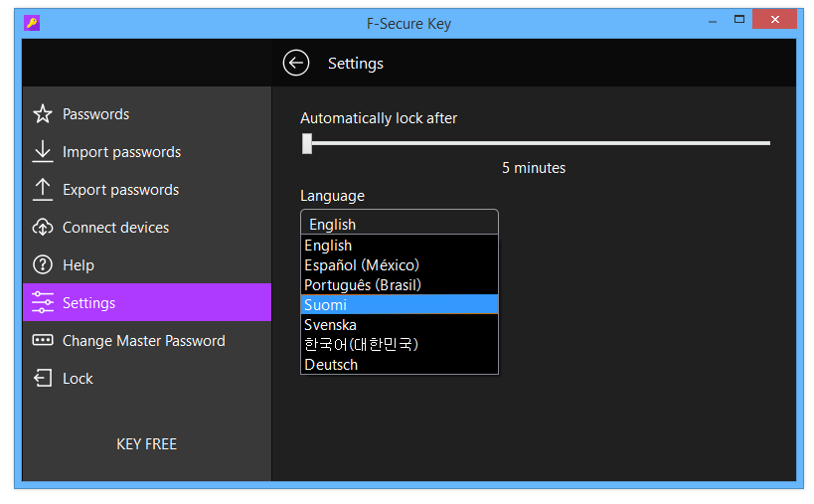
Task: Select the Settings sidebar entry
Action: click(147, 302)
